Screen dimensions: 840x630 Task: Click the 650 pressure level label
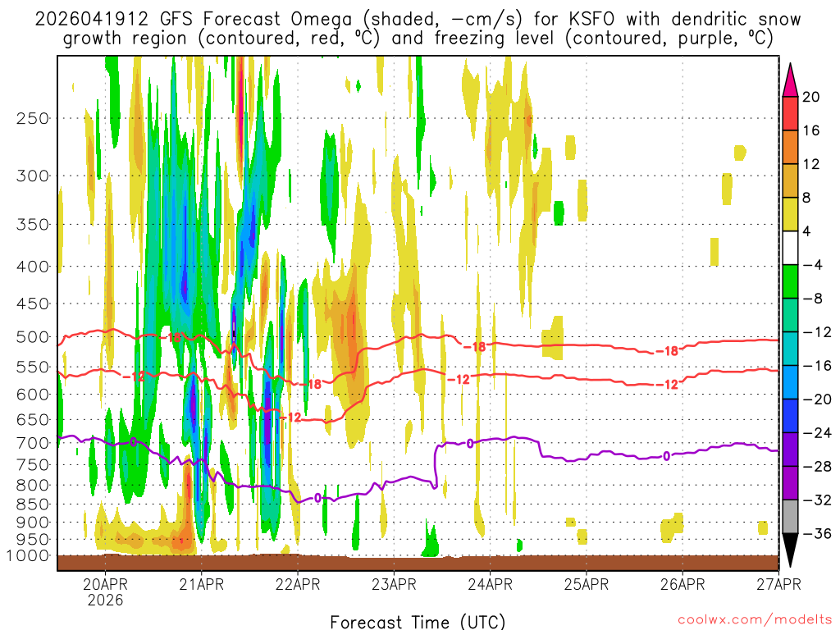[33, 419]
